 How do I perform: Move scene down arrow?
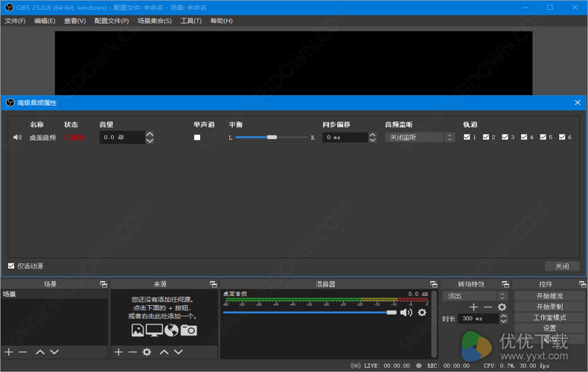pos(54,352)
